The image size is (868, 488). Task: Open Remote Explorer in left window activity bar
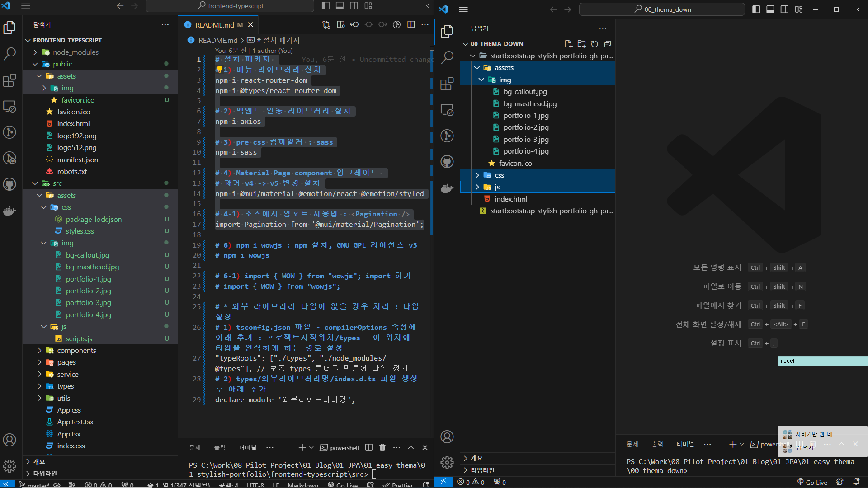pyautogui.click(x=9, y=107)
